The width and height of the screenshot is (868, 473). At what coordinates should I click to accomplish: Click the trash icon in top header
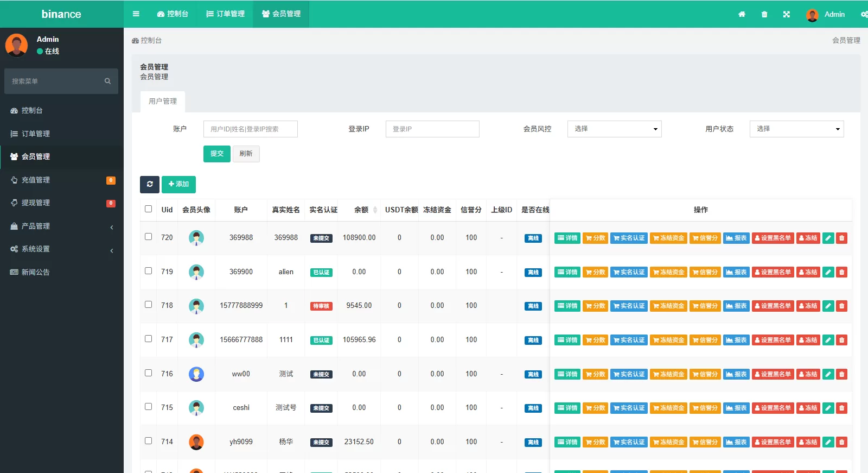[764, 15]
